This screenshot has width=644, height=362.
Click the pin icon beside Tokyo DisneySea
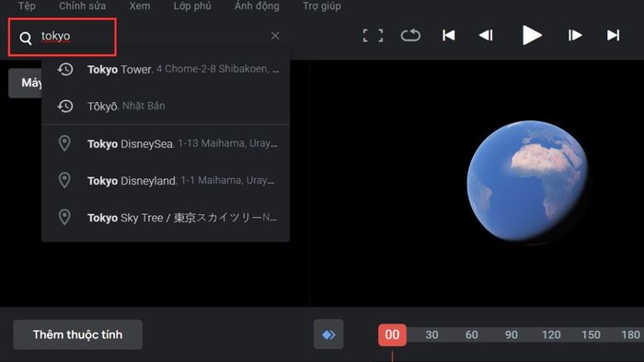point(64,143)
